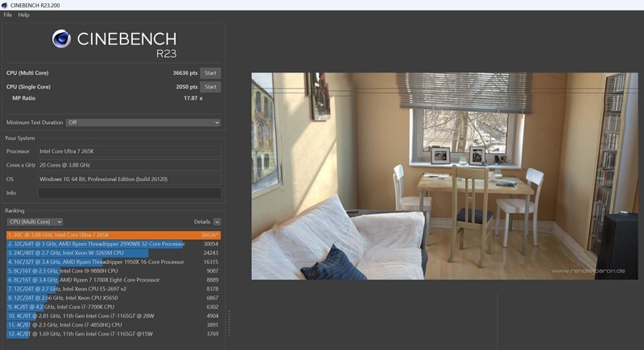Start the CPU Single Core test
This screenshot has width=644, height=350.
210,87
